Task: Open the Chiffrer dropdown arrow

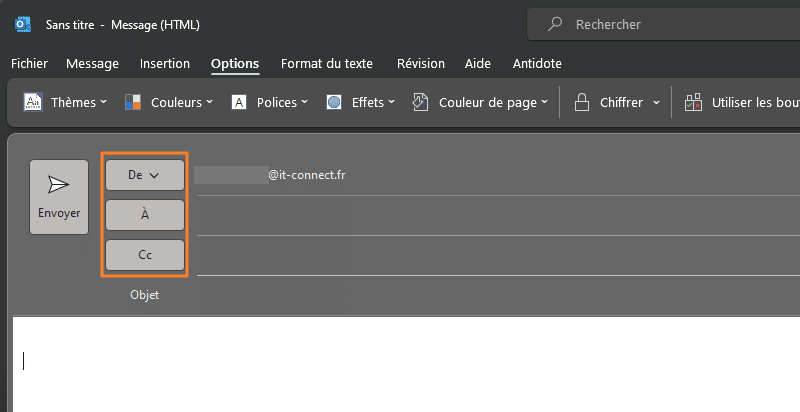Action: [656, 102]
